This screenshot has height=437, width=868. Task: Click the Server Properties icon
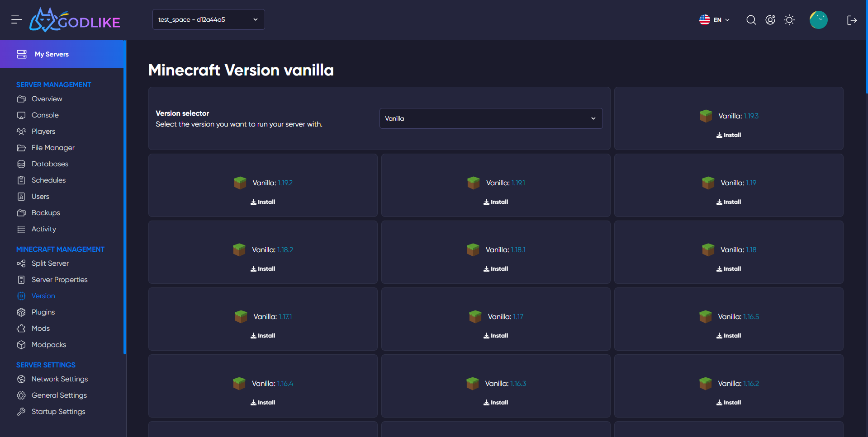click(21, 280)
